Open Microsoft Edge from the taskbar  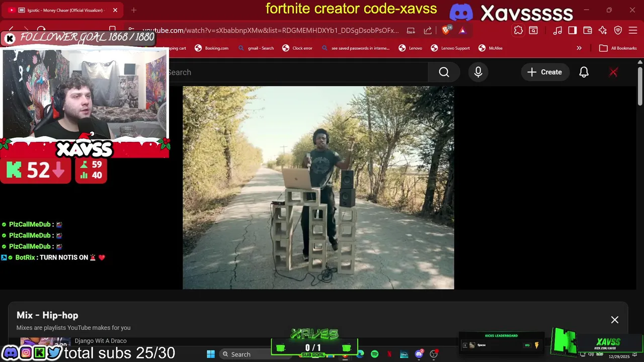pos(360,354)
